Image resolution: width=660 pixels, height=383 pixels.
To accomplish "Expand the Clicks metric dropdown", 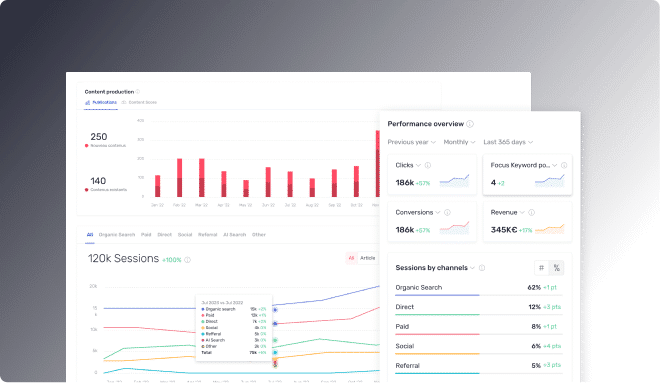I will pos(418,165).
